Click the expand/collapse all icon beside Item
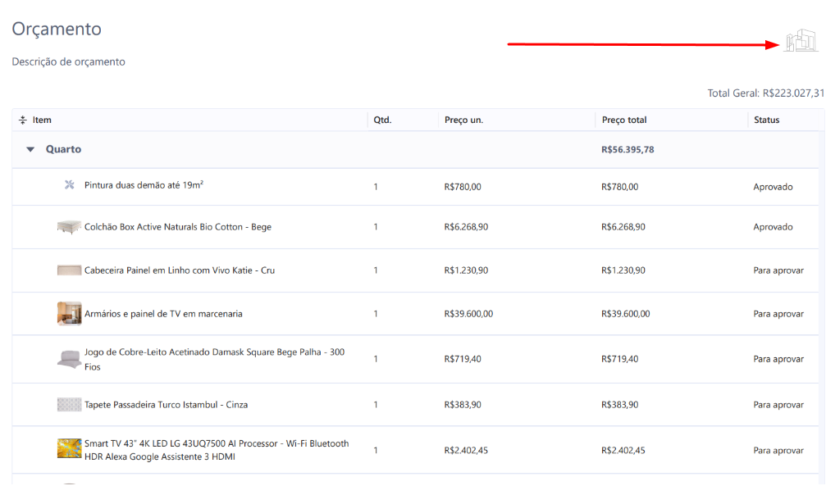The image size is (826, 504). [23, 120]
